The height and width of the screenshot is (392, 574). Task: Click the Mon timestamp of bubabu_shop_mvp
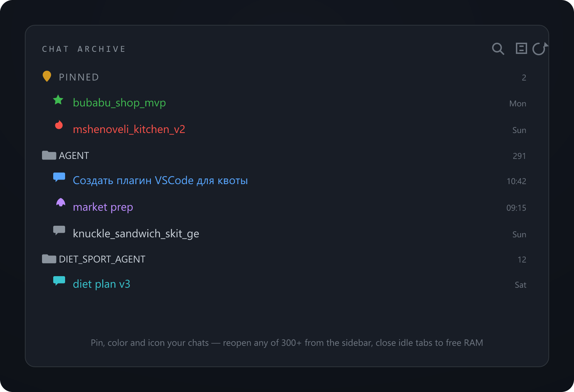[x=518, y=104]
